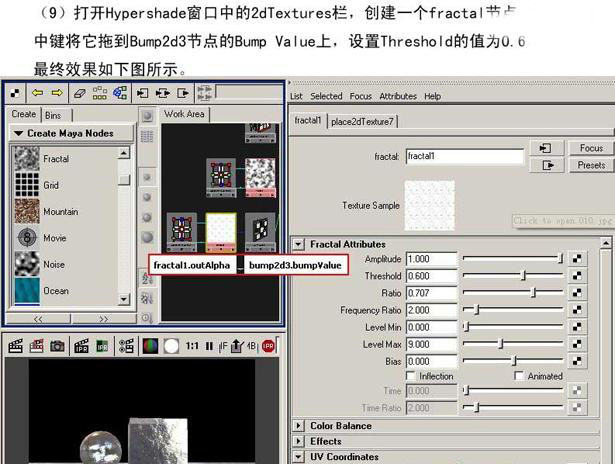Enable the Animated checkbox
The height and width of the screenshot is (464, 615).
tap(519, 376)
